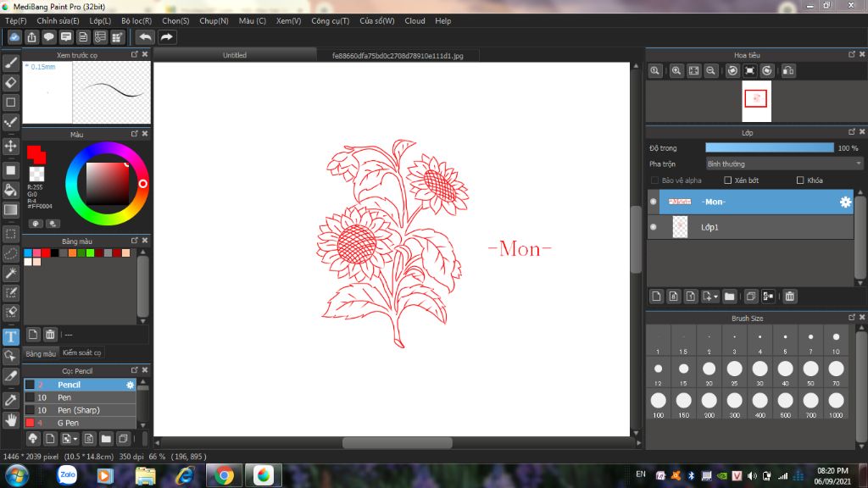Select the Hand tool
The width and height of the screenshot is (868, 488).
point(10,420)
